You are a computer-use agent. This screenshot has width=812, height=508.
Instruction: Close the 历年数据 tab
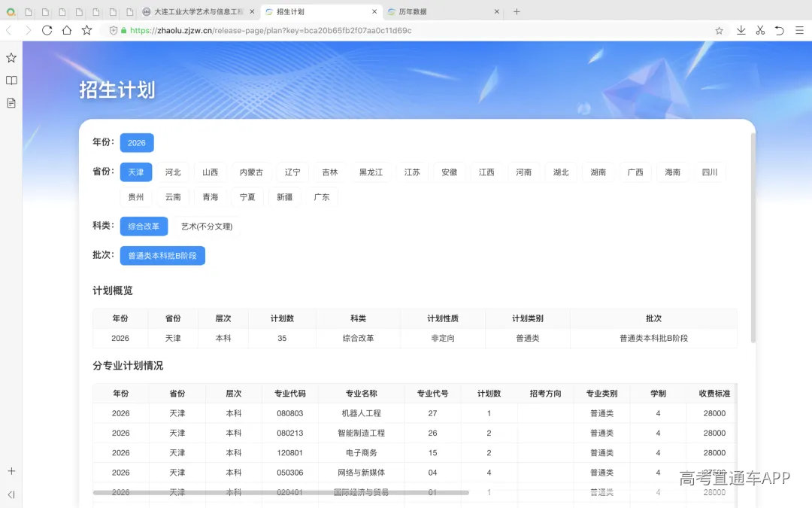pyautogui.click(x=497, y=11)
